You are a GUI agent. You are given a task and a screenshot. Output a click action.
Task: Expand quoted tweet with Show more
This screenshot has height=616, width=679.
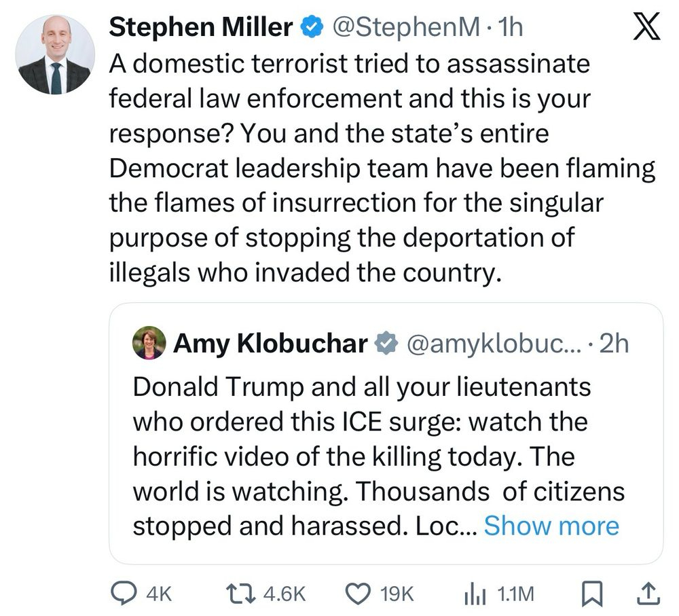(x=551, y=526)
